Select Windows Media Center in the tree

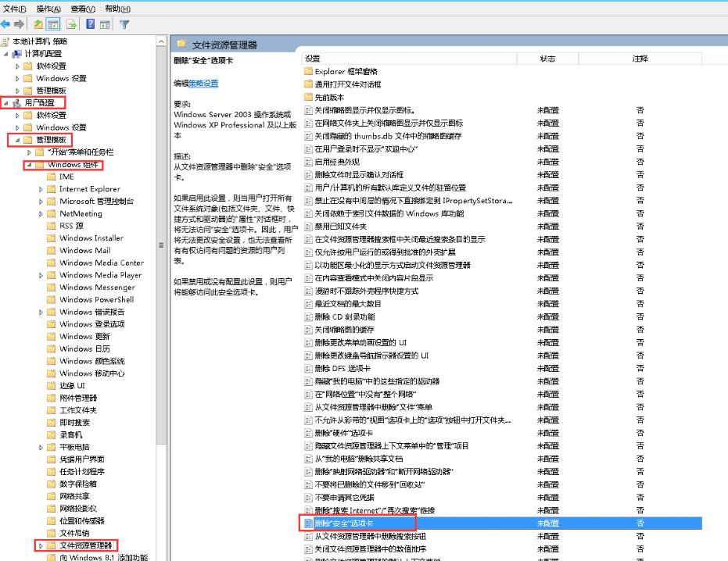[102, 263]
